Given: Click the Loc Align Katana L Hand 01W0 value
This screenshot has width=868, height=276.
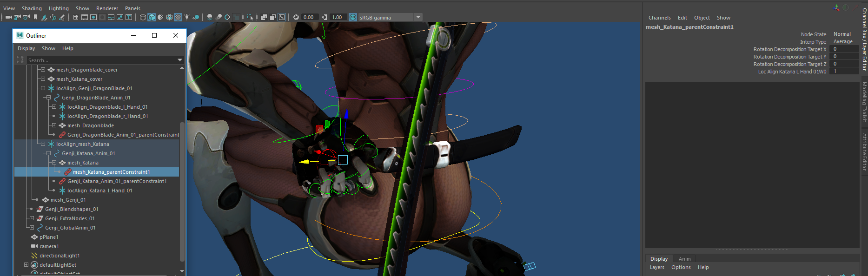Looking at the screenshot, I should pyautogui.click(x=844, y=72).
